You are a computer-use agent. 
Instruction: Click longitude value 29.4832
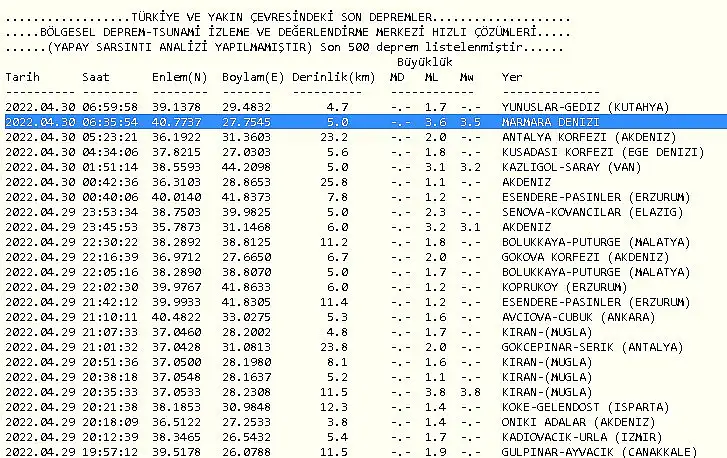(x=246, y=108)
